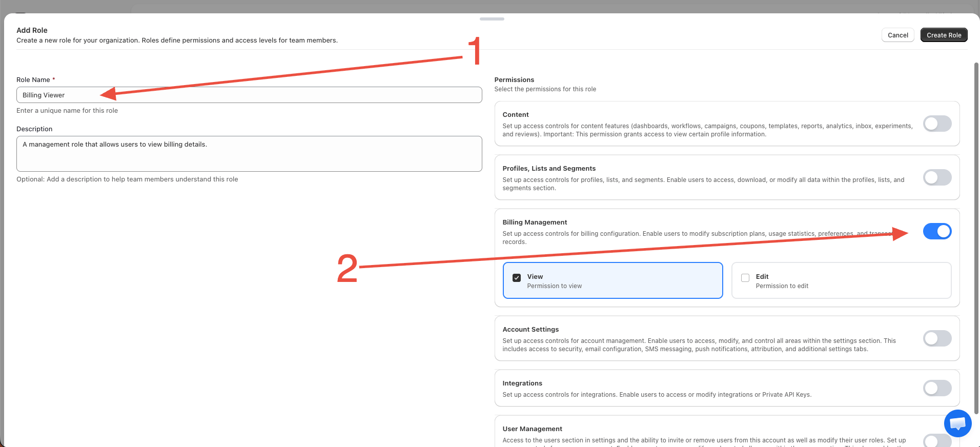The height and width of the screenshot is (447, 980).
Task: Click the "Account Settings" heading text
Action: (530, 329)
